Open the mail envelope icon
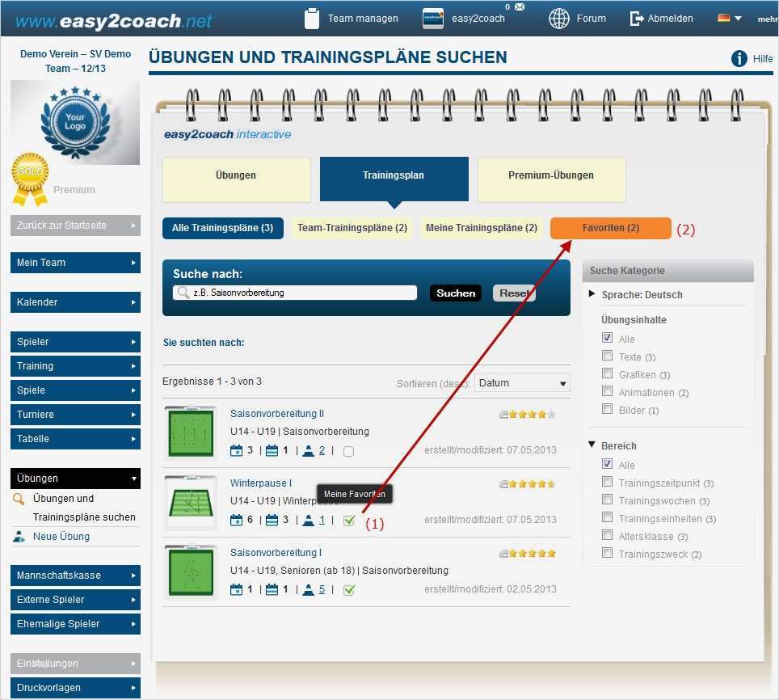Viewport: 779px width, 700px height. [519, 7]
